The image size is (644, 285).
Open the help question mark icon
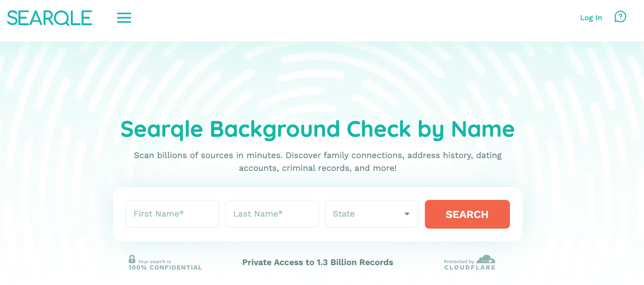(620, 17)
